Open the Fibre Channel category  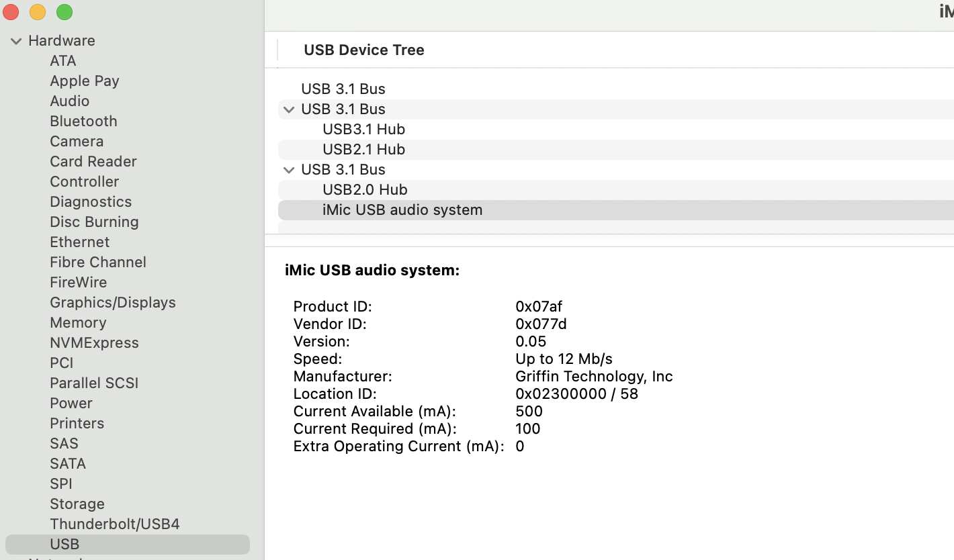98,262
